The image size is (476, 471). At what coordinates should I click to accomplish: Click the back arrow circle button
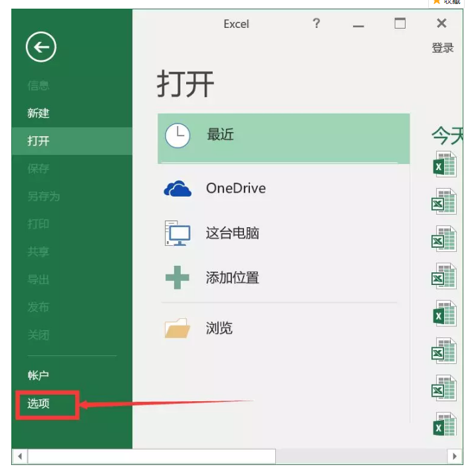[41, 47]
